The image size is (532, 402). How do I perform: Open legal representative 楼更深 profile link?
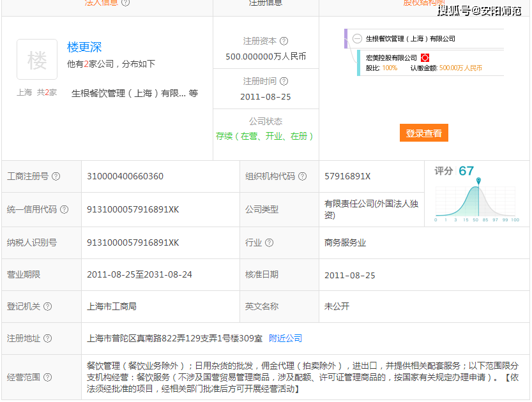click(84, 47)
